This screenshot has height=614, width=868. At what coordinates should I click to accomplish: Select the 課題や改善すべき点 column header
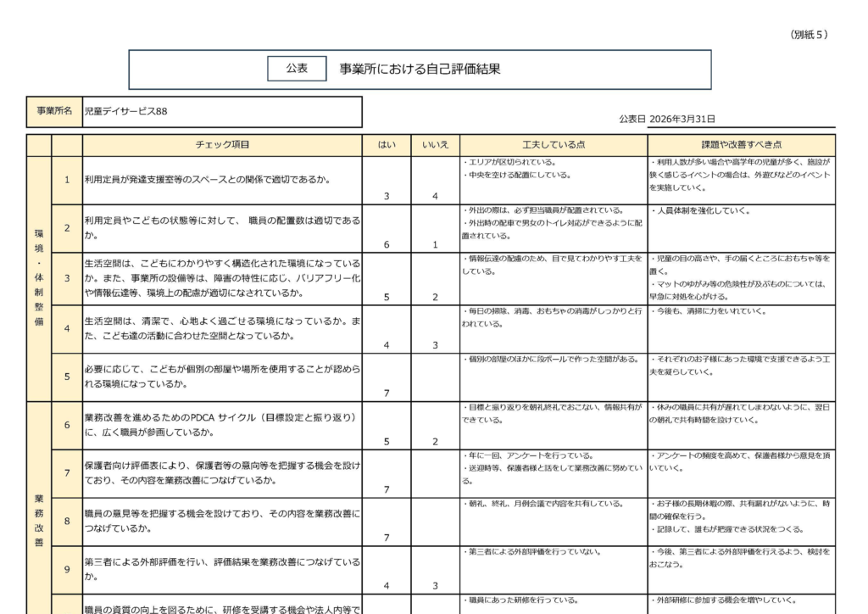[x=741, y=145]
